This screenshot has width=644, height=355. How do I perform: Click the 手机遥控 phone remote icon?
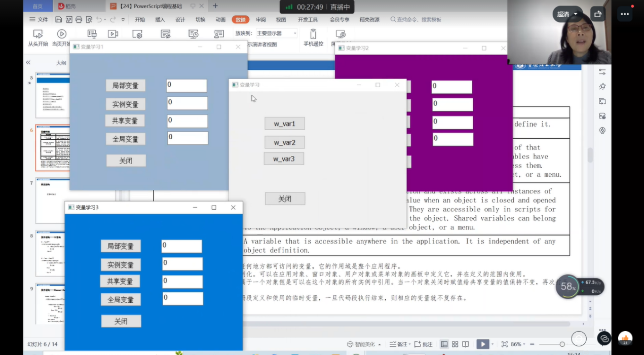tap(313, 34)
